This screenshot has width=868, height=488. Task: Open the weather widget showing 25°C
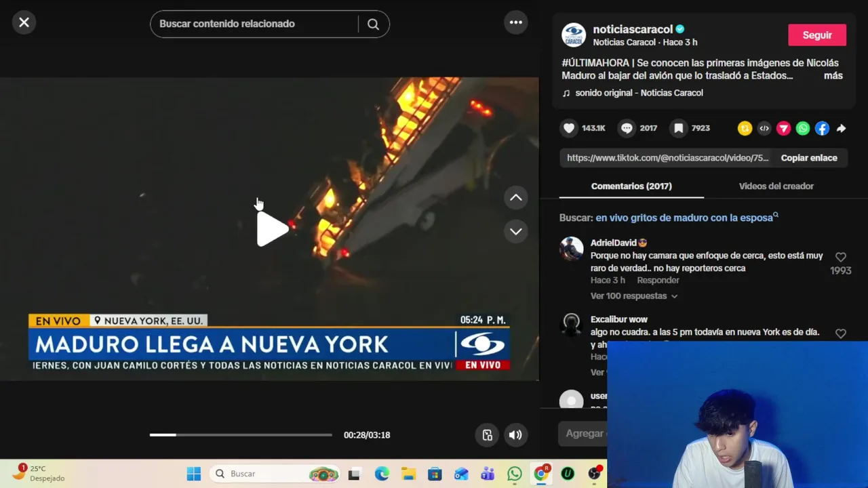[39, 473]
